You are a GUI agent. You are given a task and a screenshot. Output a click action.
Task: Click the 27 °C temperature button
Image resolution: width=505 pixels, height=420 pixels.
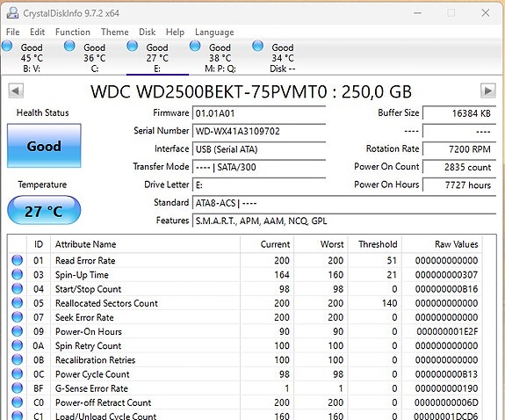tap(44, 211)
